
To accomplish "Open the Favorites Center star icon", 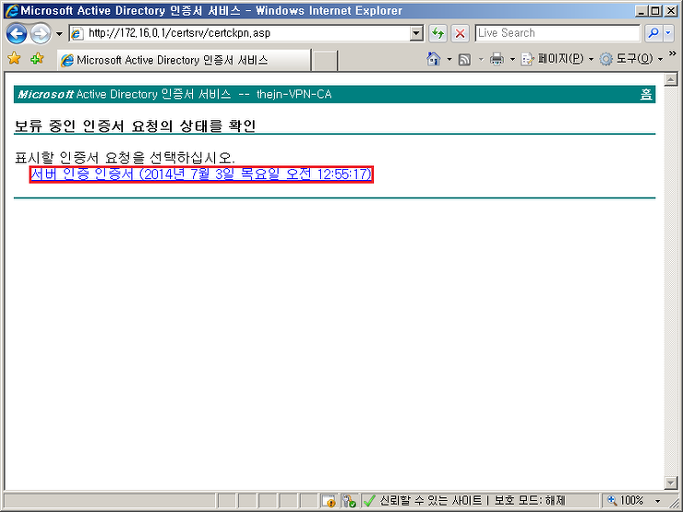I will click(14, 58).
